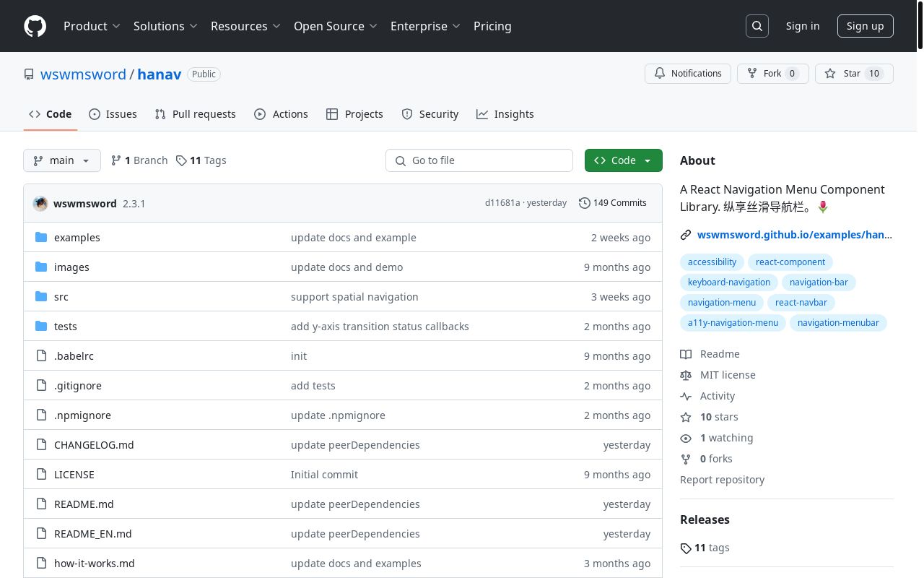
Task: Expand the green Code dropdown
Action: click(623, 160)
